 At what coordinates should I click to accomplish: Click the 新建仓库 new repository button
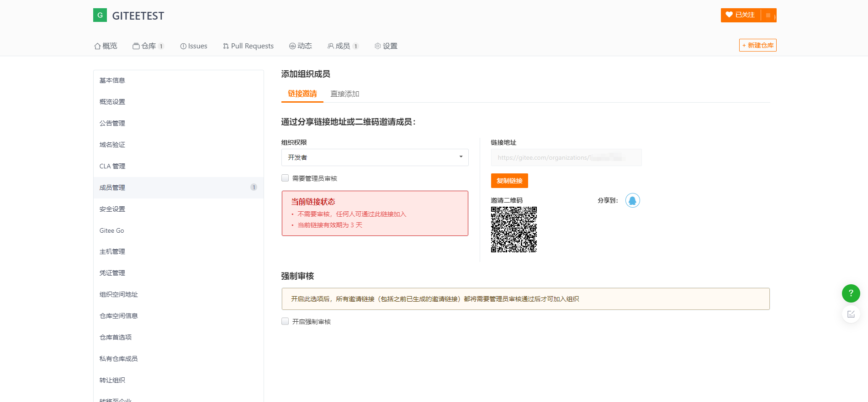click(x=757, y=45)
